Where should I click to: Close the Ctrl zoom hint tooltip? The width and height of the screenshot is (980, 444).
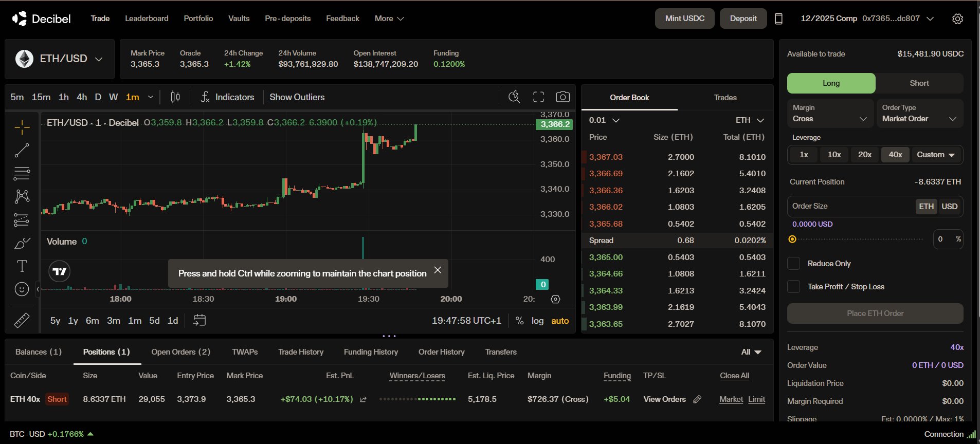(438, 270)
